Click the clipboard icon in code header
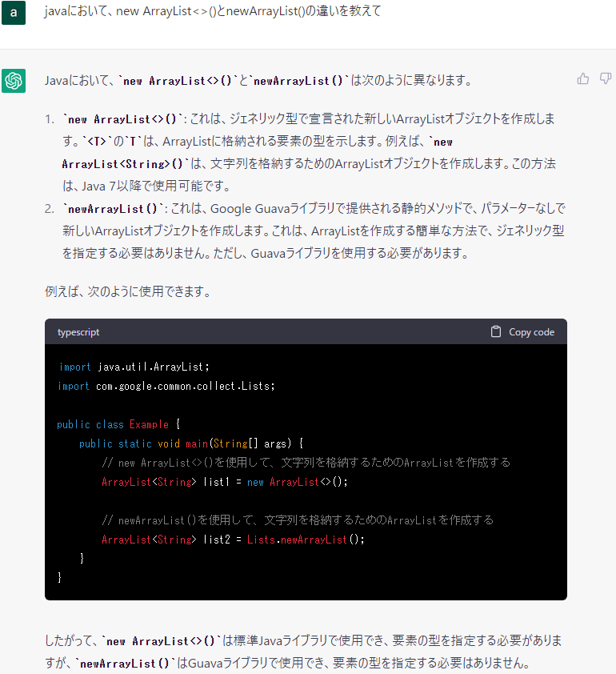616x674 pixels. (x=496, y=331)
